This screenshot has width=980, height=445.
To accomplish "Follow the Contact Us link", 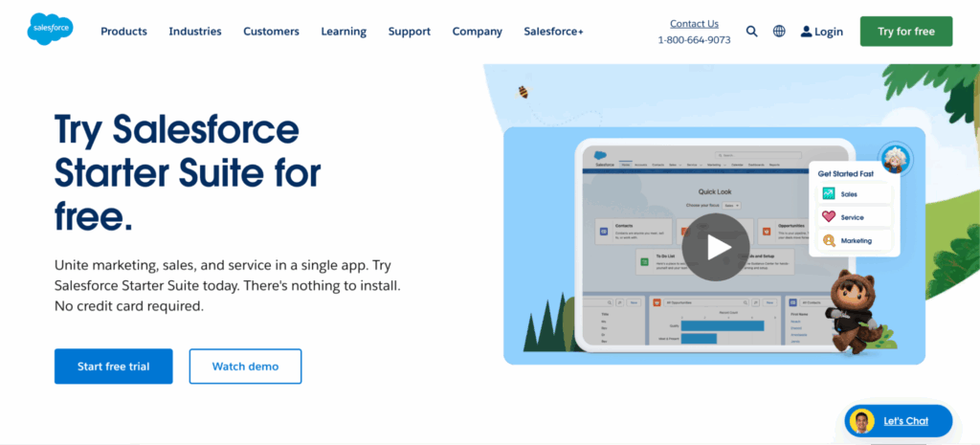I will pyautogui.click(x=695, y=24).
